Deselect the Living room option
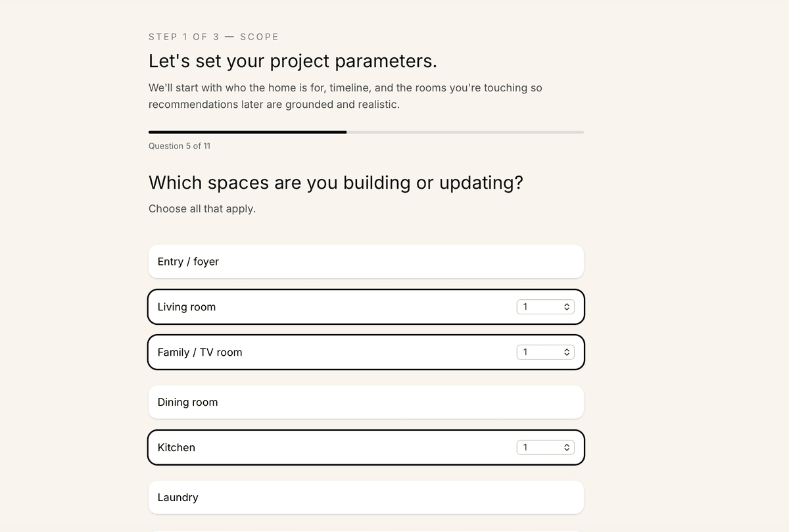This screenshot has width=789, height=532. [x=329, y=307]
